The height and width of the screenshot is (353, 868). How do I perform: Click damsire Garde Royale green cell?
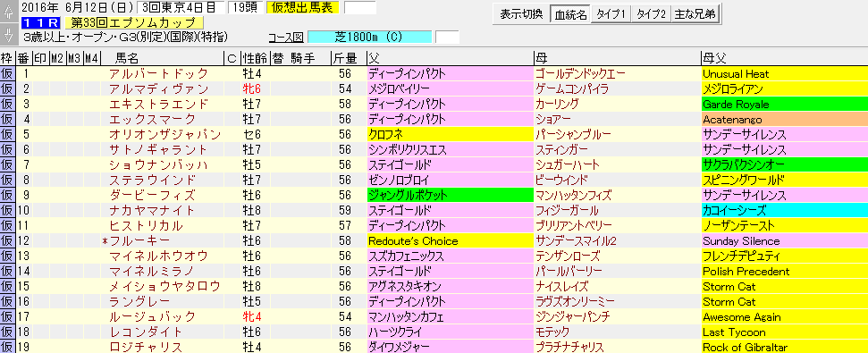(x=784, y=104)
